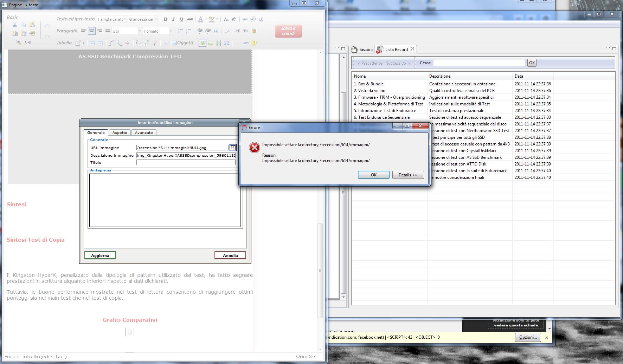Insert a horizontal rule line
The image size is (623, 364).
coord(238,43)
